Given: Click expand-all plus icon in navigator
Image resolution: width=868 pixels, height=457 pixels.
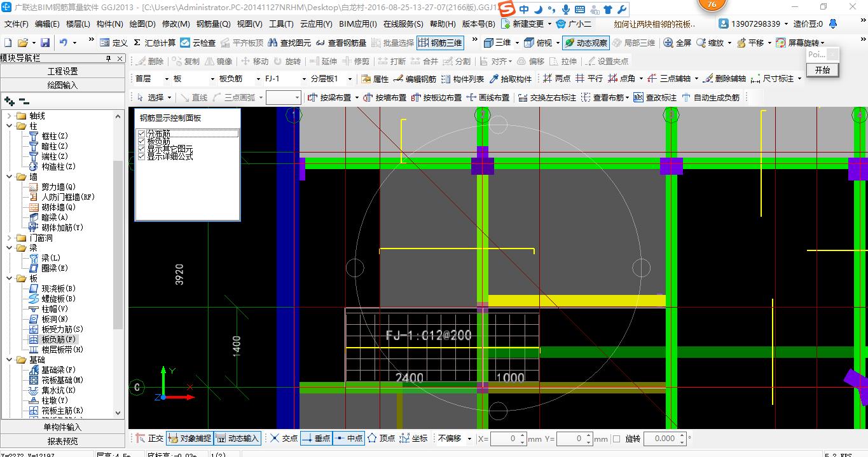Looking at the screenshot, I should coord(9,100).
